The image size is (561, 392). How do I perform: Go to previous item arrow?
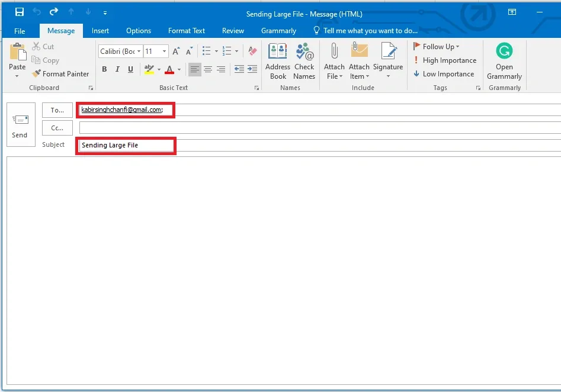pos(71,12)
